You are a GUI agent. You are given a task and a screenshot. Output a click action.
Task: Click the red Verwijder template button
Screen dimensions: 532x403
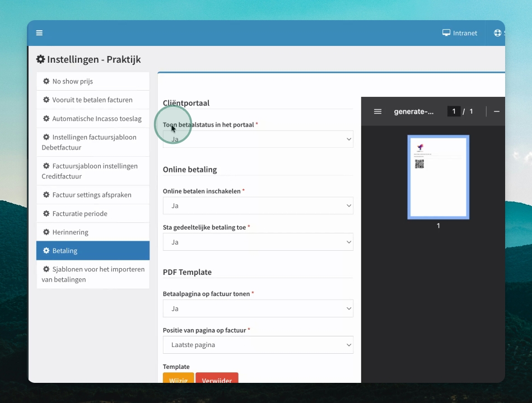tap(217, 378)
